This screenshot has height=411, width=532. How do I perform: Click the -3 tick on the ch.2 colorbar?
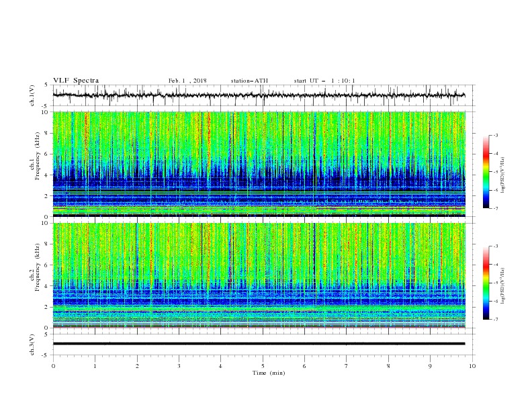coord(495,246)
